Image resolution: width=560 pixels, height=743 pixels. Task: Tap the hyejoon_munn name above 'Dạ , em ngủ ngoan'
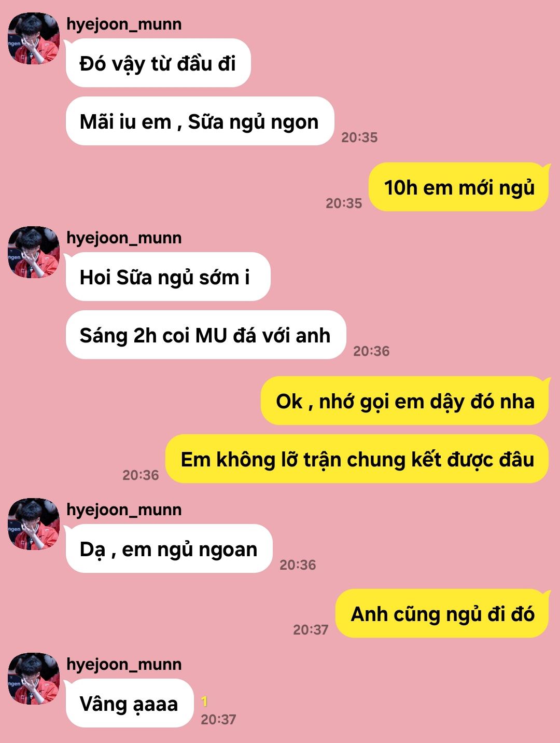point(124,510)
